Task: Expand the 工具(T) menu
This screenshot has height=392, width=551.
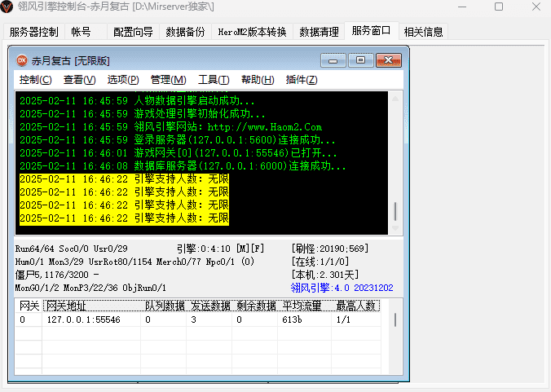Action: click(x=213, y=80)
